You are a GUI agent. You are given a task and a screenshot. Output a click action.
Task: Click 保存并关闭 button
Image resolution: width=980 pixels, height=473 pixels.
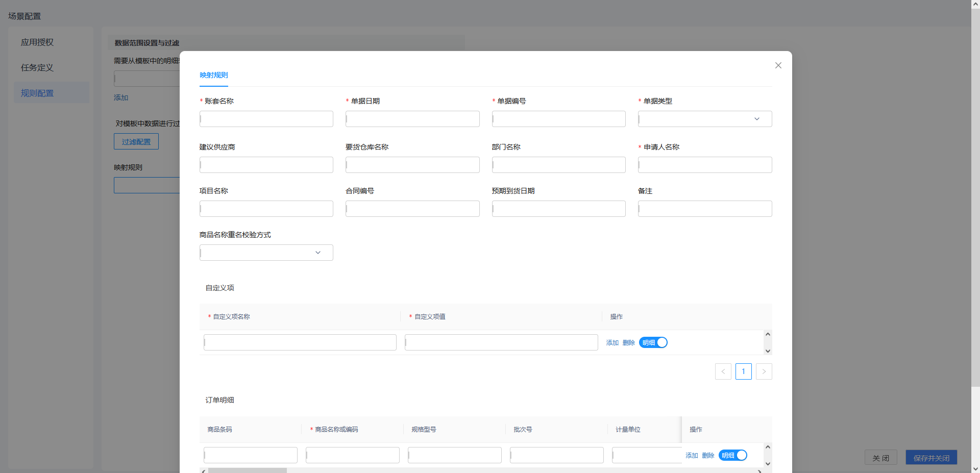pos(932,458)
